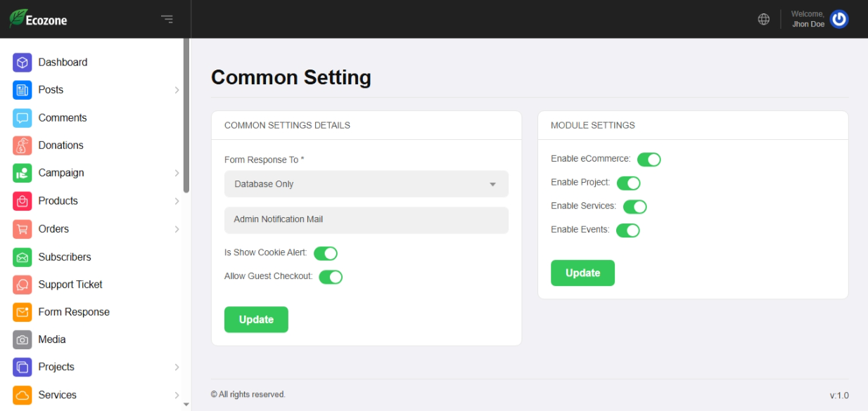Switch off the Enable Events toggle
868x411 pixels.
[627, 230]
